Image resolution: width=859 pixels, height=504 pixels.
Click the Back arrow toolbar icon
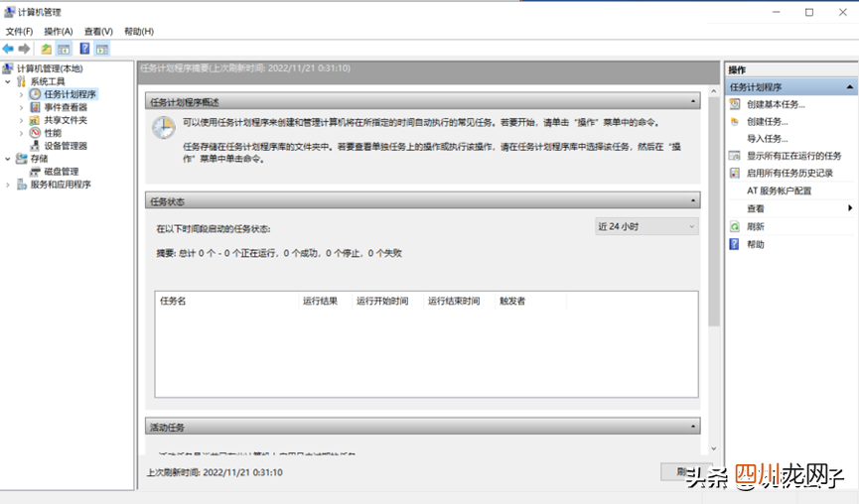coord(8,49)
